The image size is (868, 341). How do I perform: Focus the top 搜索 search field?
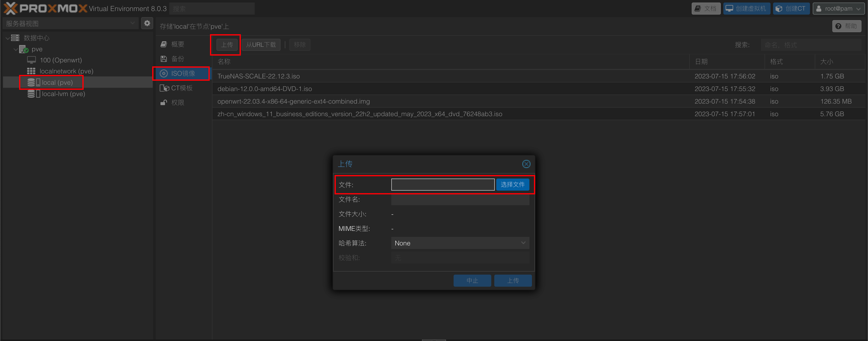point(212,9)
